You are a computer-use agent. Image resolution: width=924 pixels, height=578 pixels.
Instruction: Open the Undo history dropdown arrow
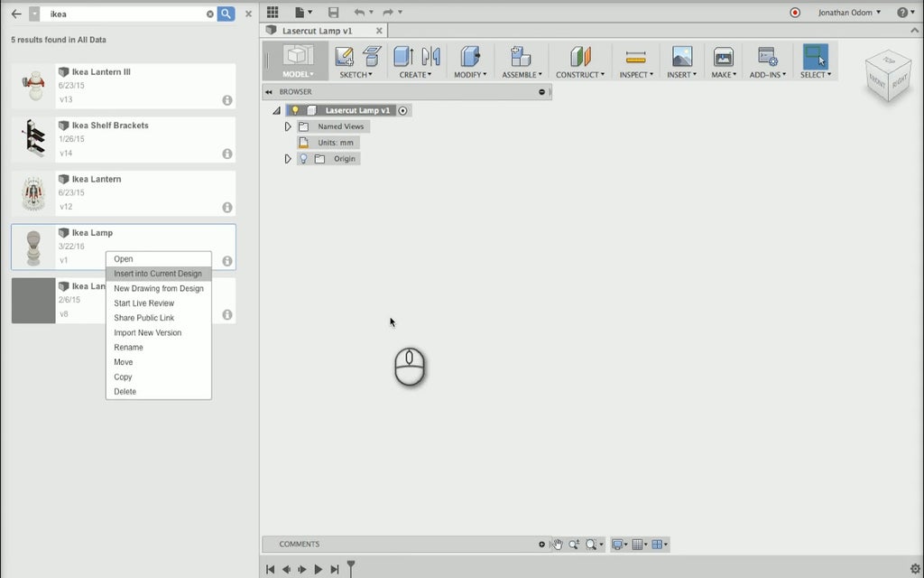[x=371, y=12]
